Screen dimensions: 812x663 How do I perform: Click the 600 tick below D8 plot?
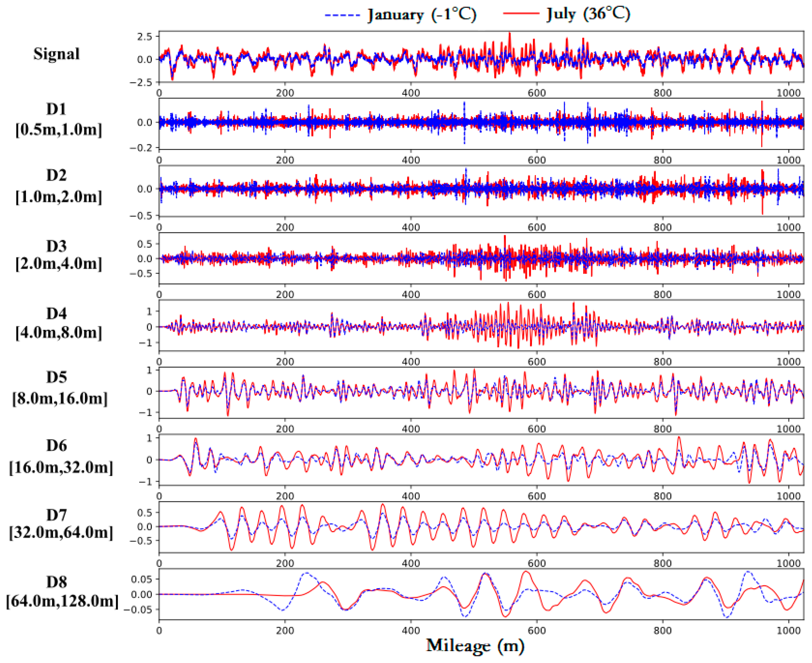(537, 631)
